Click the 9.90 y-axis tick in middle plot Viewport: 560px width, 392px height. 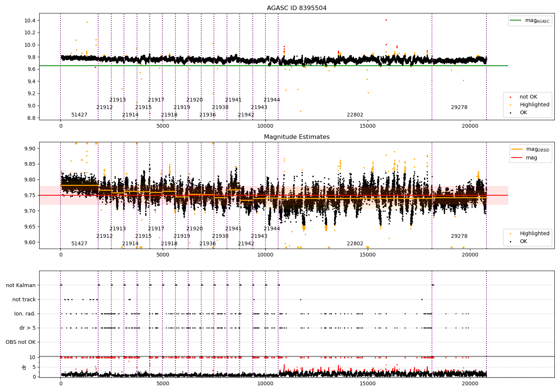[30, 149]
